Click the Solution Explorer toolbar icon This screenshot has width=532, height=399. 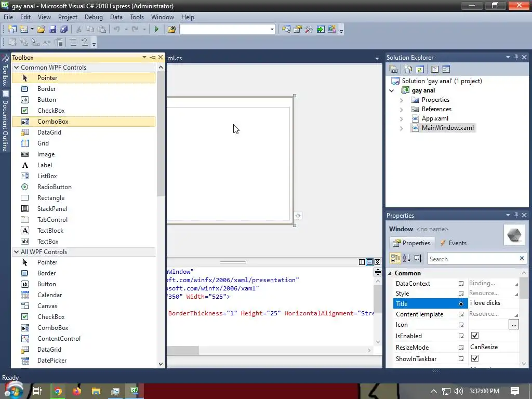[x=286, y=29]
